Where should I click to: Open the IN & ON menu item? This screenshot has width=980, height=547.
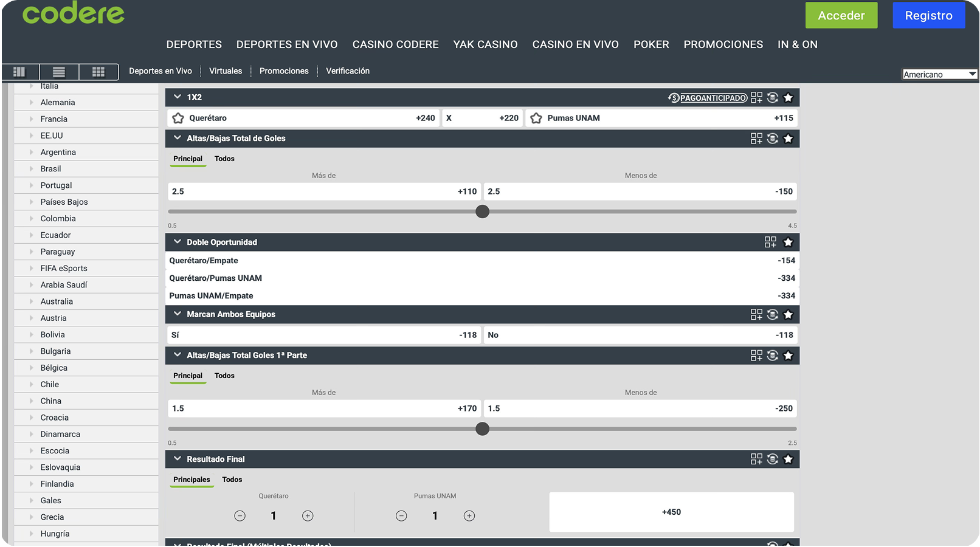coord(798,44)
